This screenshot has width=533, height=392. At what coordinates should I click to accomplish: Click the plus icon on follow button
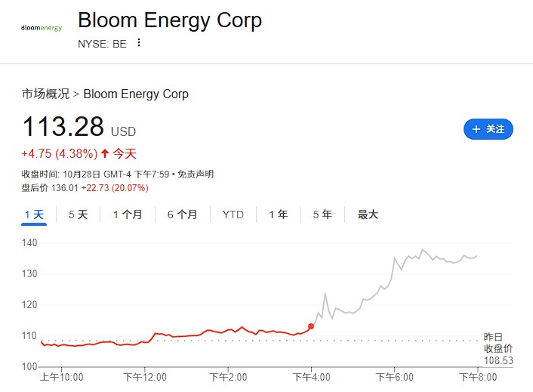click(x=476, y=129)
